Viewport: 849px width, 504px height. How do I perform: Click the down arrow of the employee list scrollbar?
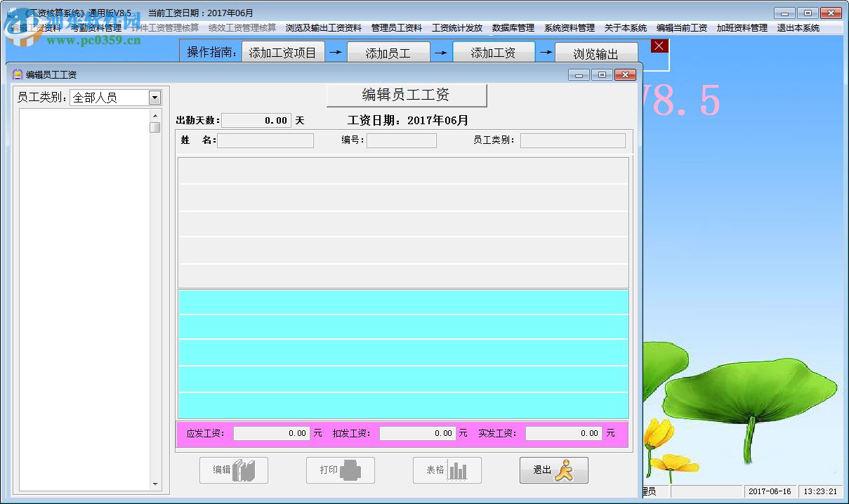click(x=155, y=483)
